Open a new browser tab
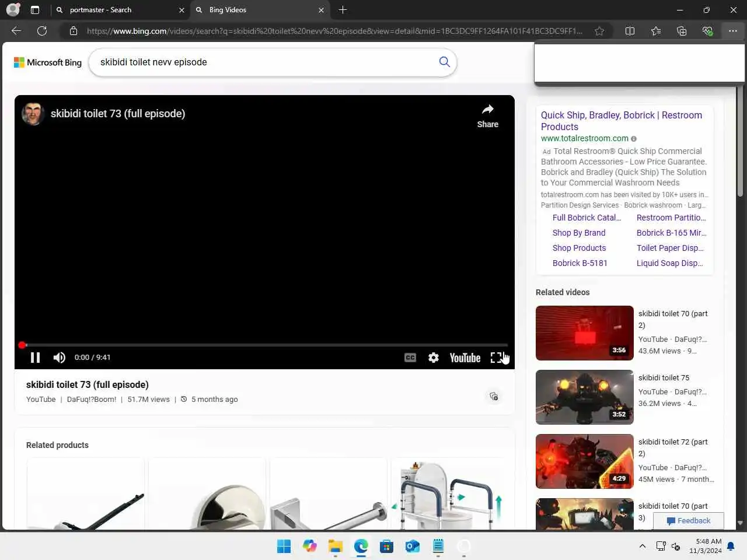The height and width of the screenshot is (560, 747). 343,10
